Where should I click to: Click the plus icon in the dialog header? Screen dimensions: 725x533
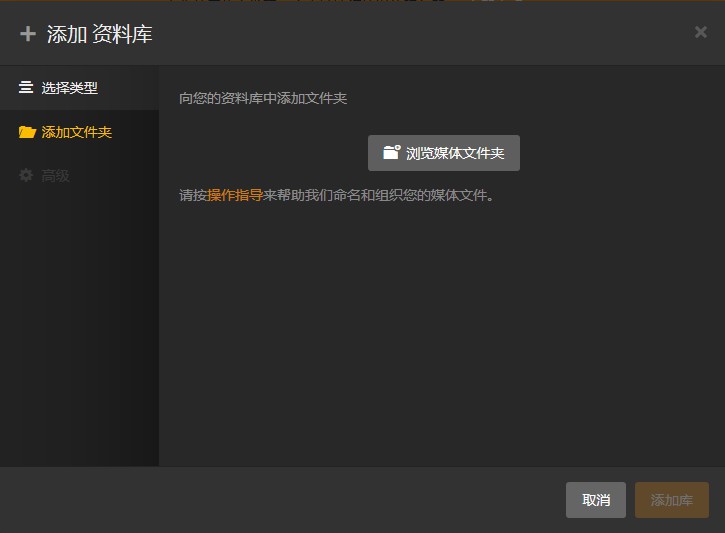(x=28, y=34)
